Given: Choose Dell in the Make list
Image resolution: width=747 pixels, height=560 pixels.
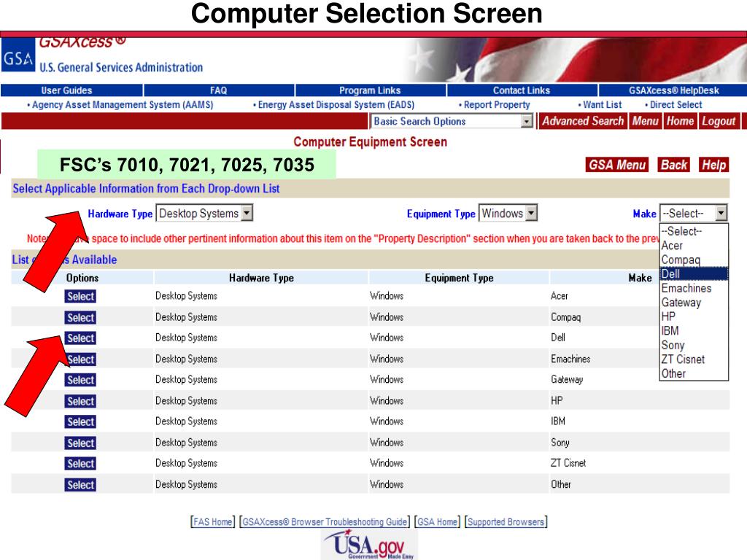Looking at the screenshot, I should coord(694,274).
